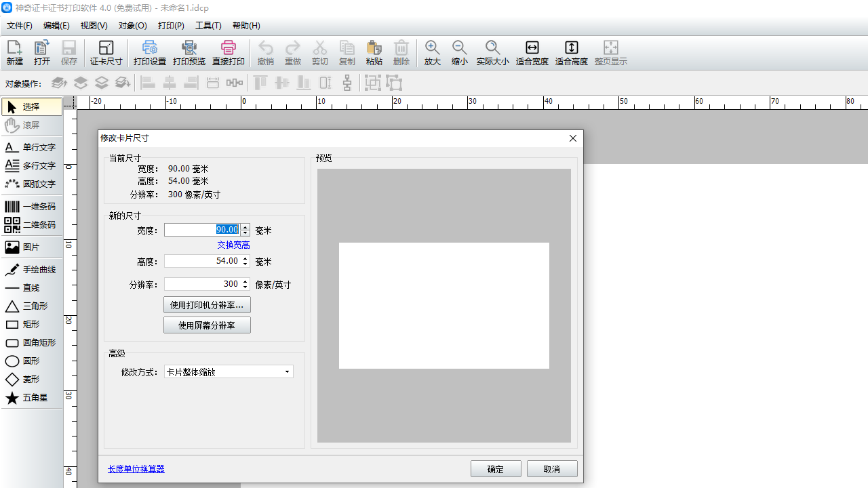The image size is (868, 488).
Task: Open the 工具(T) menu
Action: click(x=208, y=26)
